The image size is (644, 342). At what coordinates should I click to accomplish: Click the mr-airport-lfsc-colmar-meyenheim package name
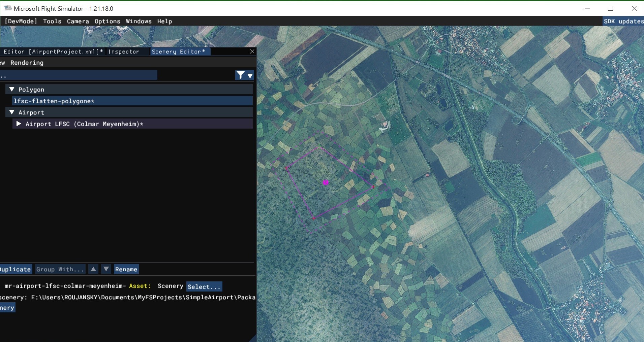[65, 286]
